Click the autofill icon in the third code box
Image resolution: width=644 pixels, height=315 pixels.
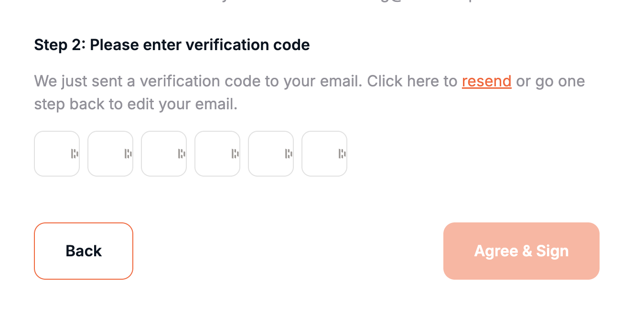point(182,154)
